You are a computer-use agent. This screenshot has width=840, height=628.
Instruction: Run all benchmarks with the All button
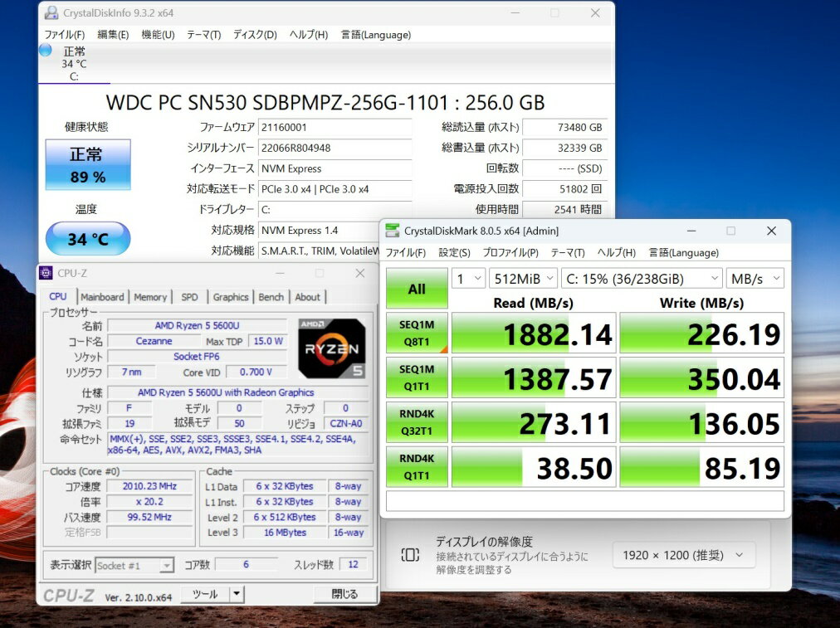click(x=417, y=289)
